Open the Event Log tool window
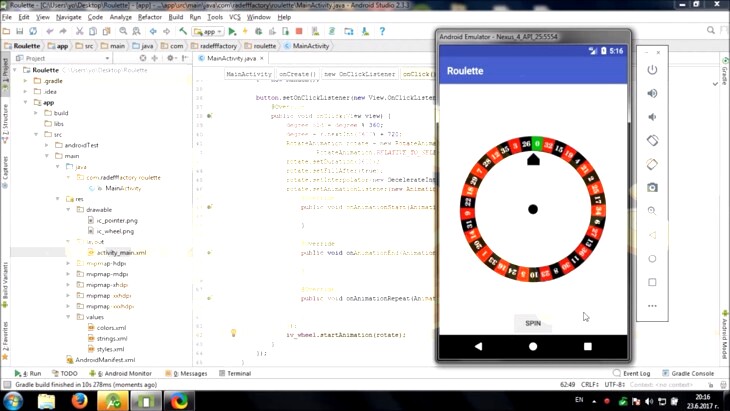The height and width of the screenshot is (411, 730). [632, 373]
